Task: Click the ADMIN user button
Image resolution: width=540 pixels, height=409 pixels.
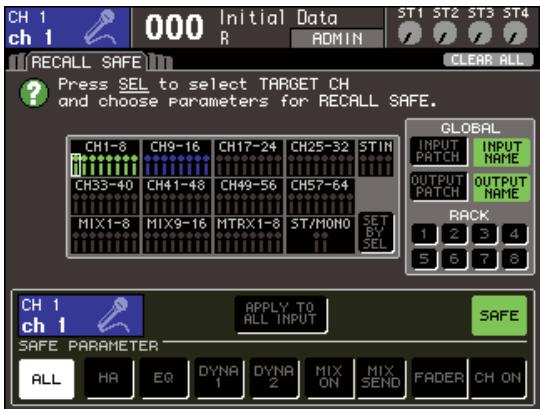Action: click(337, 38)
